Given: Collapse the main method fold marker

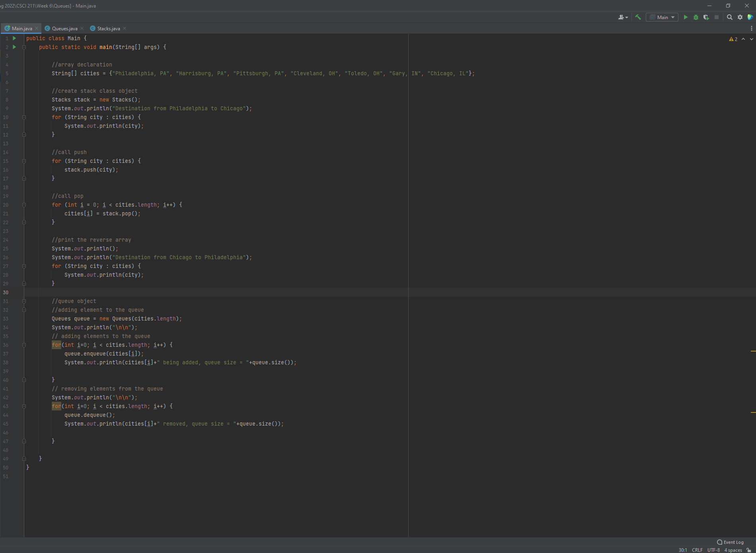Looking at the screenshot, I should (x=24, y=47).
